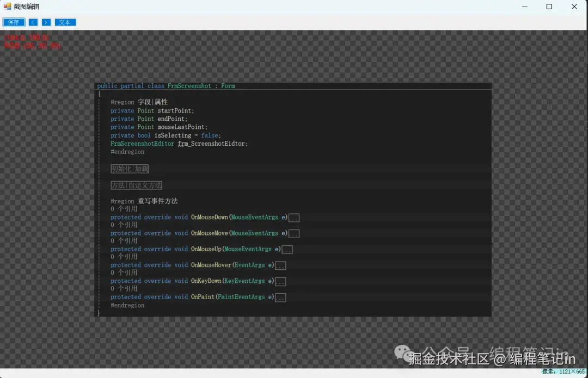
Task: Expand the OnMouseDown method body ellipsis
Action: [294, 218]
